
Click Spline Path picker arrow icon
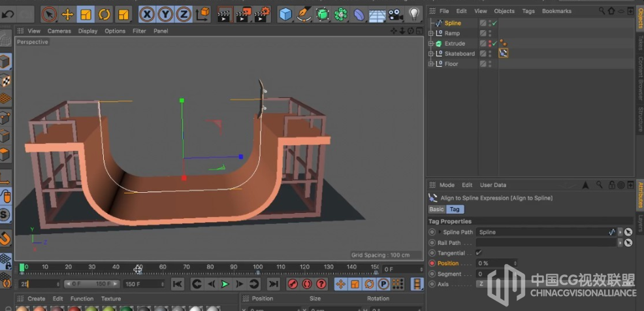coord(628,232)
